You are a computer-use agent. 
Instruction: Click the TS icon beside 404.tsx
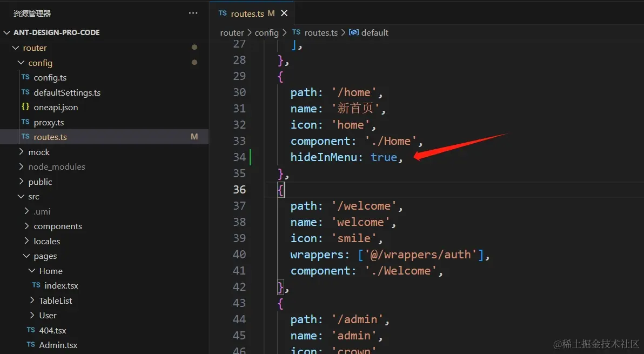31,330
